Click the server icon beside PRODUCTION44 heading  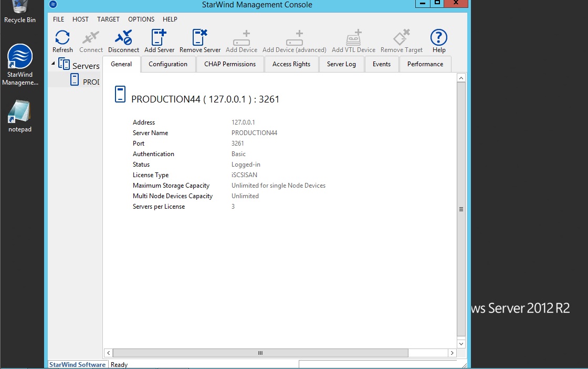tap(120, 94)
